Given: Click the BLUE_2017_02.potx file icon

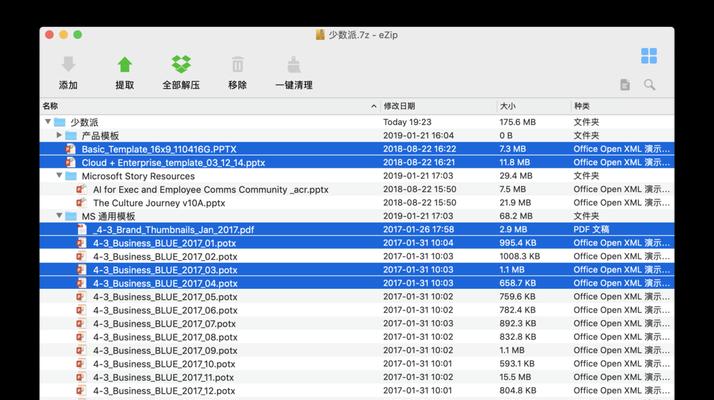Looking at the screenshot, I should (x=81, y=256).
